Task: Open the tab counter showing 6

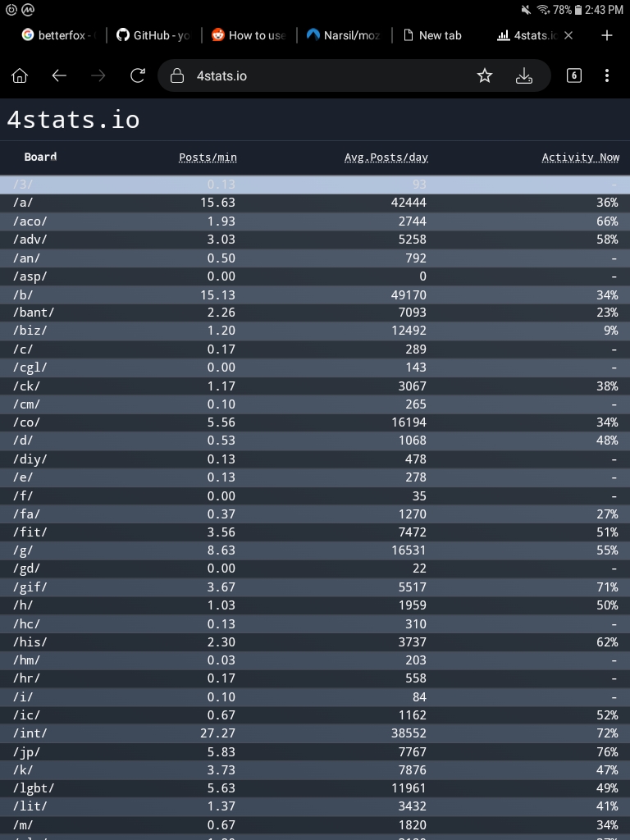Action: (573, 75)
